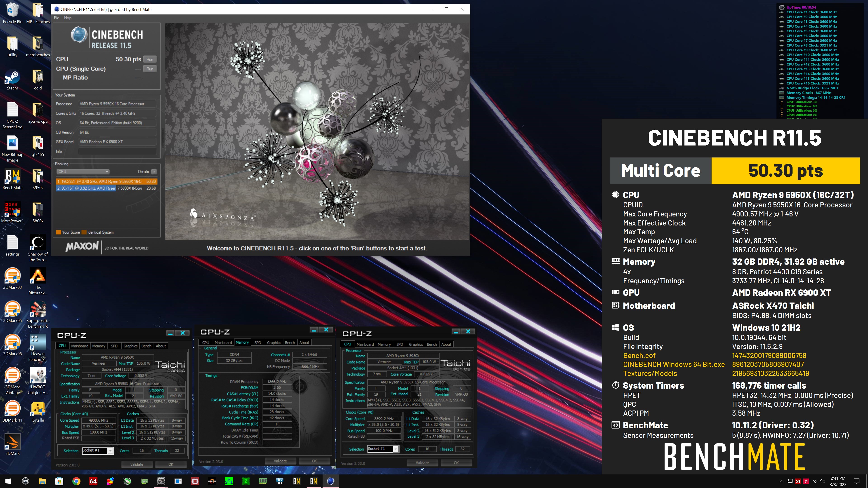Click the rendered scene preview in Cinebench
The width and height of the screenshot is (868, 488).
point(317,131)
